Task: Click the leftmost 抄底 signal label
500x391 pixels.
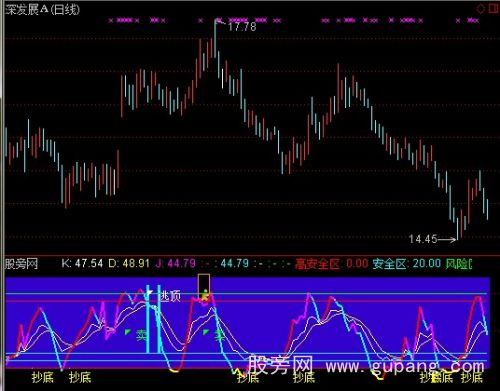Action: point(43,377)
